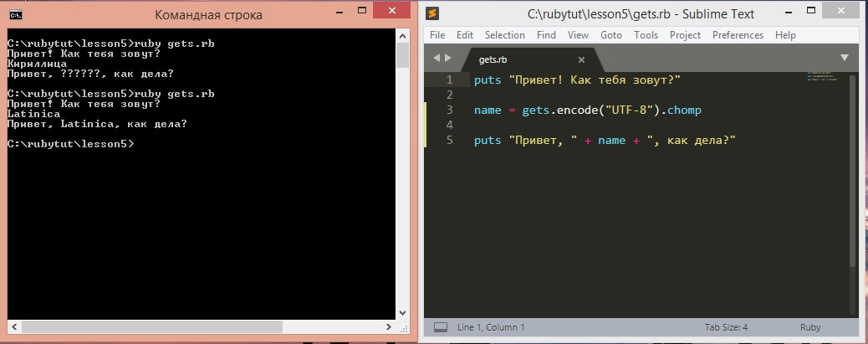Open the Tools menu

pos(646,35)
